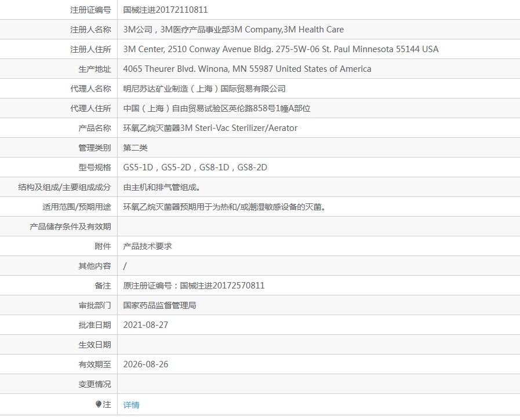Click the 注册人住所 label

[x=90, y=49]
